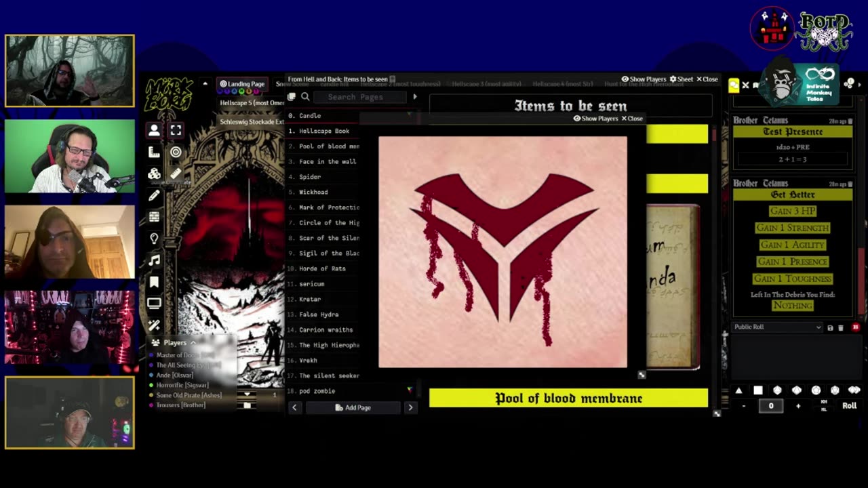The image size is (868, 488).
Task: Open Journal Notes bookmark icon
Action: (x=154, y=282)
